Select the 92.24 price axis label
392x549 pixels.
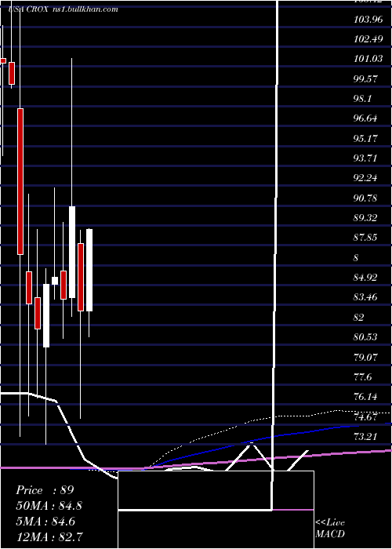tap(366, 178)
